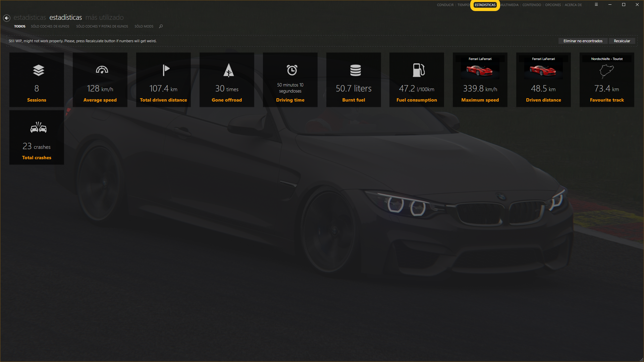This screenshot has width=644, height=362.
Task: Open the hamburger menu icon in the title bar
Action: (596, 5)
